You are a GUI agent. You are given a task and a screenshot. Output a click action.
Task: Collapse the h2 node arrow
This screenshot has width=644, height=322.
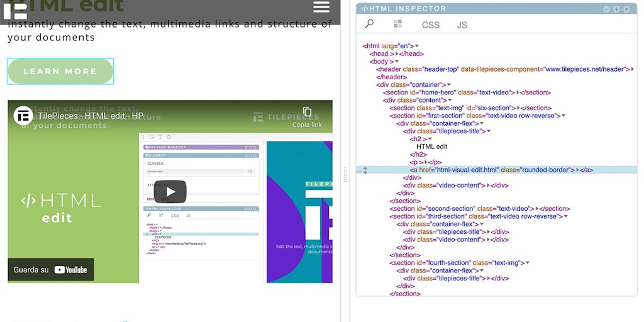[430, 139]
